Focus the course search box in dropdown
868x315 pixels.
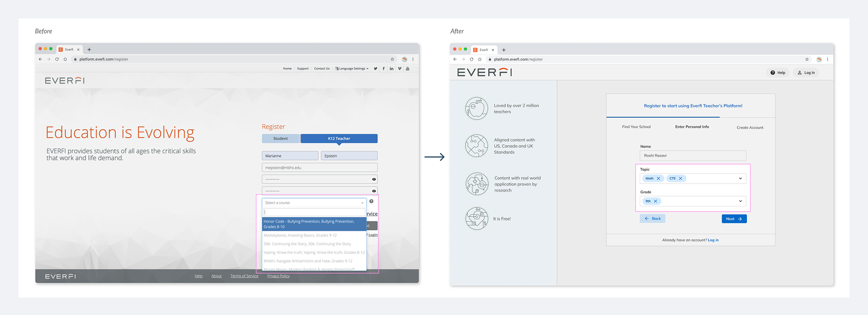[x=314, y=212]
